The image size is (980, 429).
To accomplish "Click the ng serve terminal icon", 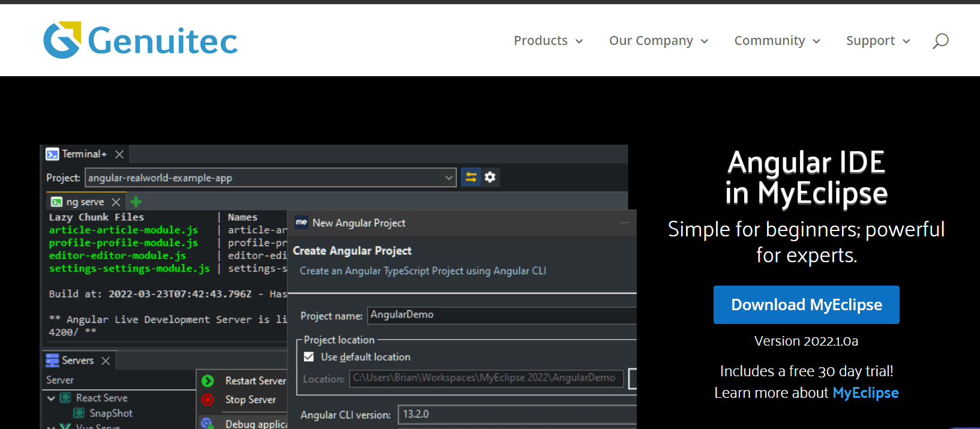I will tap(57, 202).
